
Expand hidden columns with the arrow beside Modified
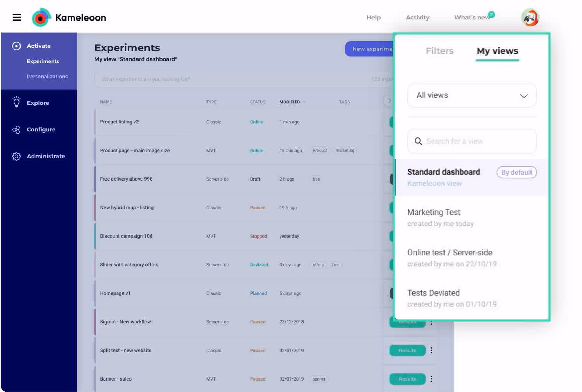[x=390, y=101]
